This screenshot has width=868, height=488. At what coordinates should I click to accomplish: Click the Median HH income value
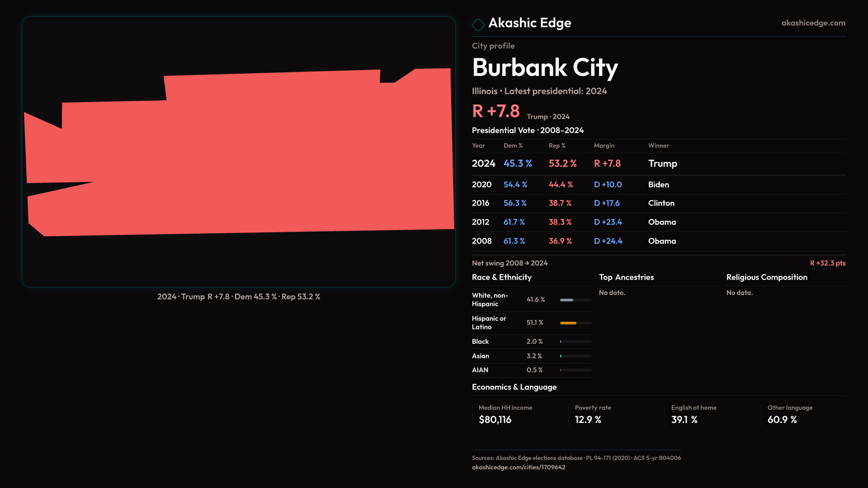(x=495, y=420)
